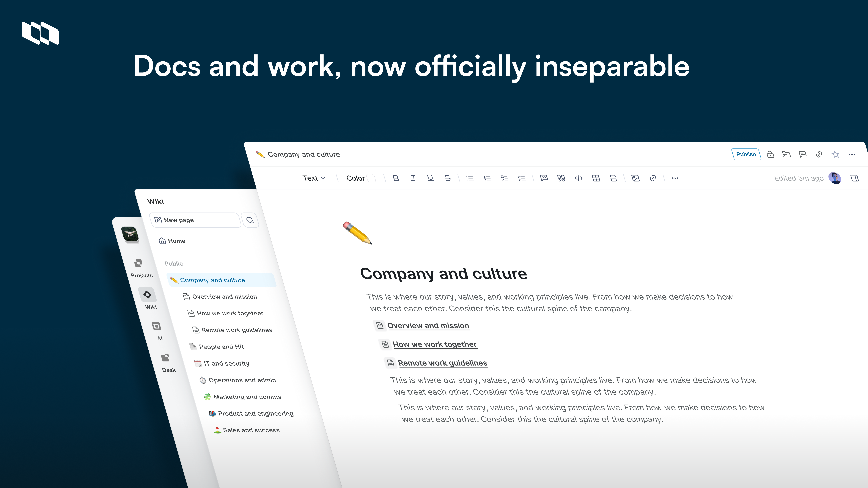Image resolution: width=868 pixels, height=488 pixels.
Task: Star this page as favorite
Action: pos(835,154)
